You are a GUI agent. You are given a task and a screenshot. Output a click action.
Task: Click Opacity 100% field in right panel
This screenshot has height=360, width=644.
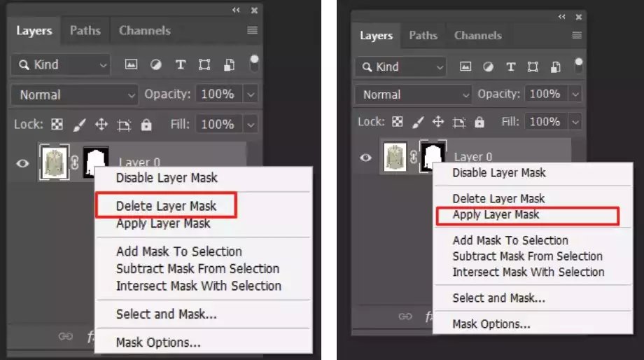tap(545, 94)
